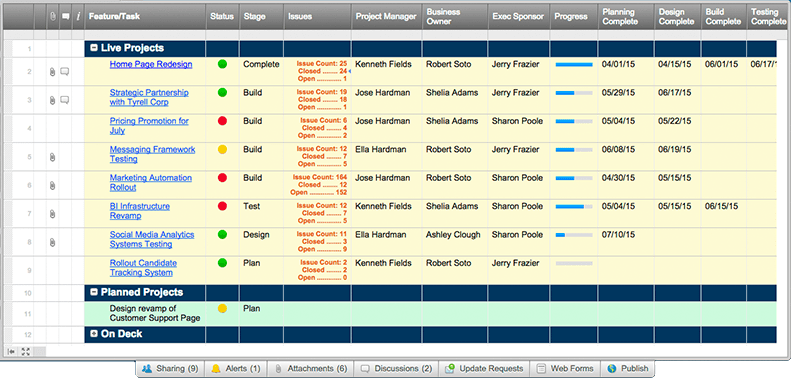This screenshot has height=378, width=791.
Task: Open the Messaging Framework Testing link
Action: (x=152, y=154)
